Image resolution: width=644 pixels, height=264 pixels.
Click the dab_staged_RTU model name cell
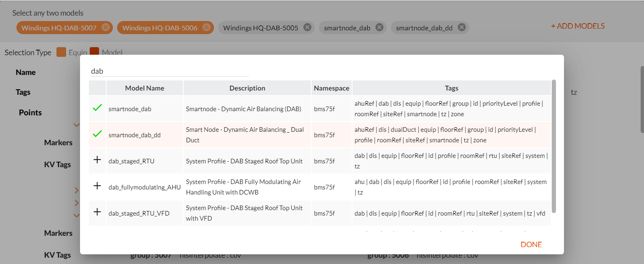point(144,161)
